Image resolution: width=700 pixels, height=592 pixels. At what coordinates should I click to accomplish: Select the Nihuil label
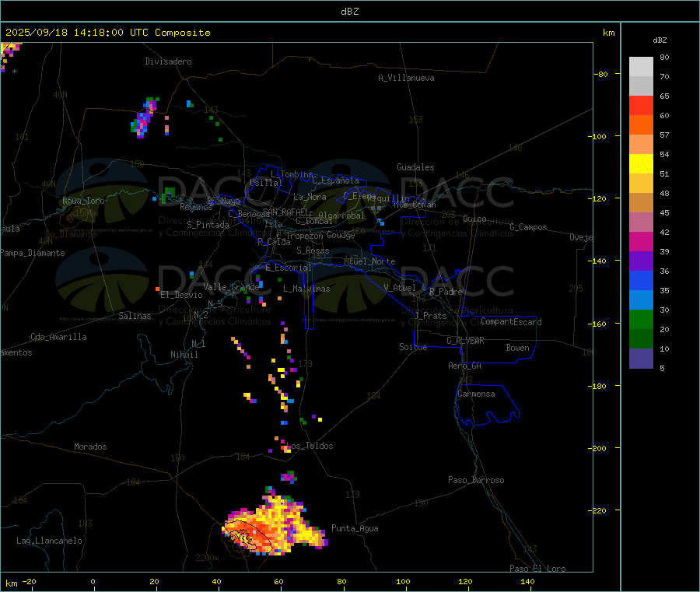(x=184, y=355)
